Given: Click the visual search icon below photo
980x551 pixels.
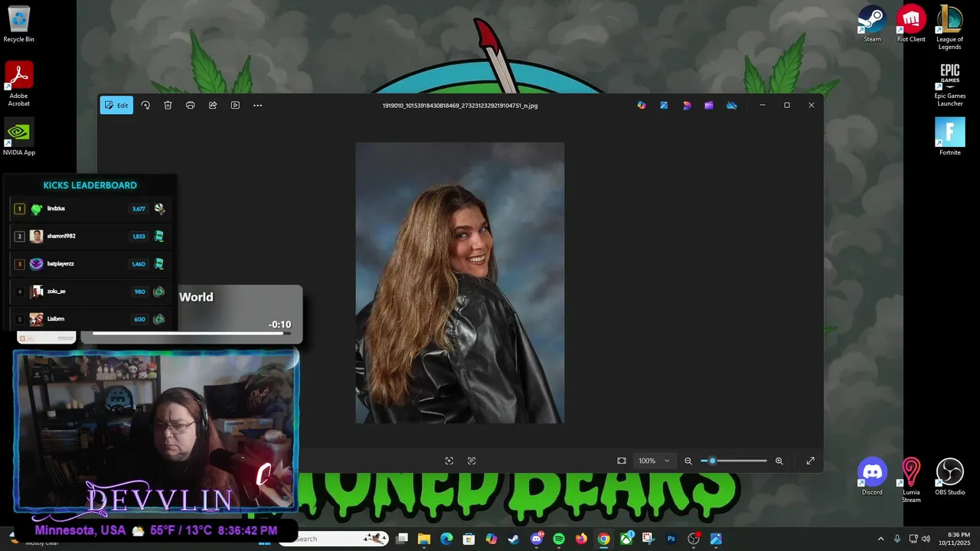Looking at the screenshot, I should point(449,461).
